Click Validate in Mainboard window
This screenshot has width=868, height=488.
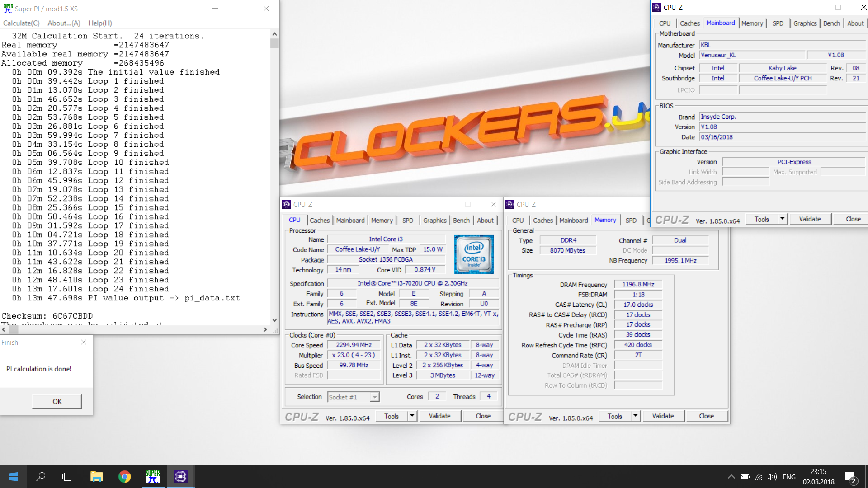[x=810, y=219]
